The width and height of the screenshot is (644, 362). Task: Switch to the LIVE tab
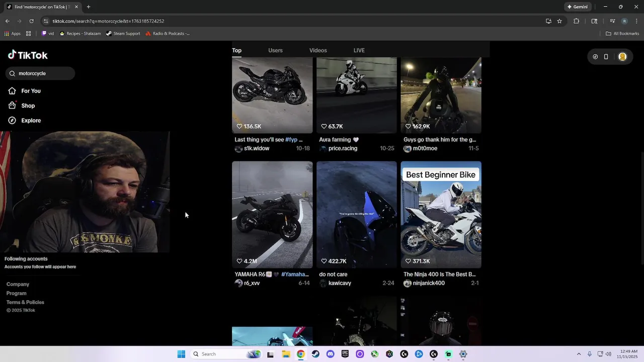tap(359, 50)
